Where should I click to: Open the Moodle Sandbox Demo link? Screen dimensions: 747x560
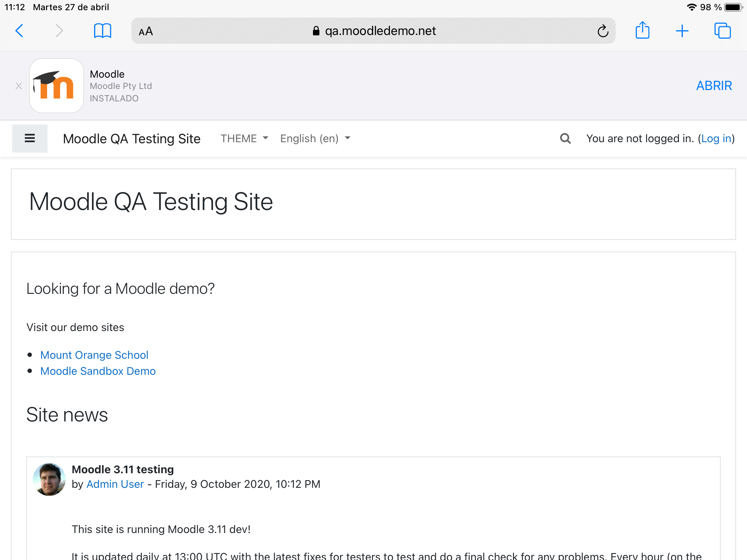click(x=98, y=371)
